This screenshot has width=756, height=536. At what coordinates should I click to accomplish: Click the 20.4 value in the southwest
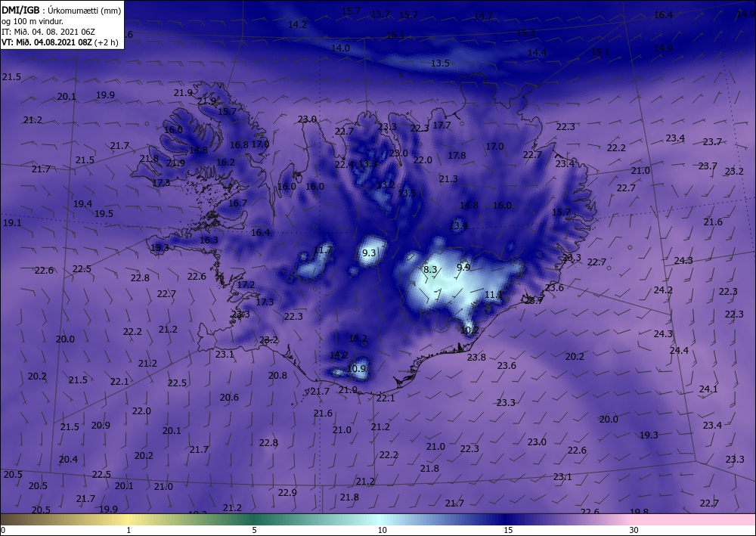click(68, 459)
